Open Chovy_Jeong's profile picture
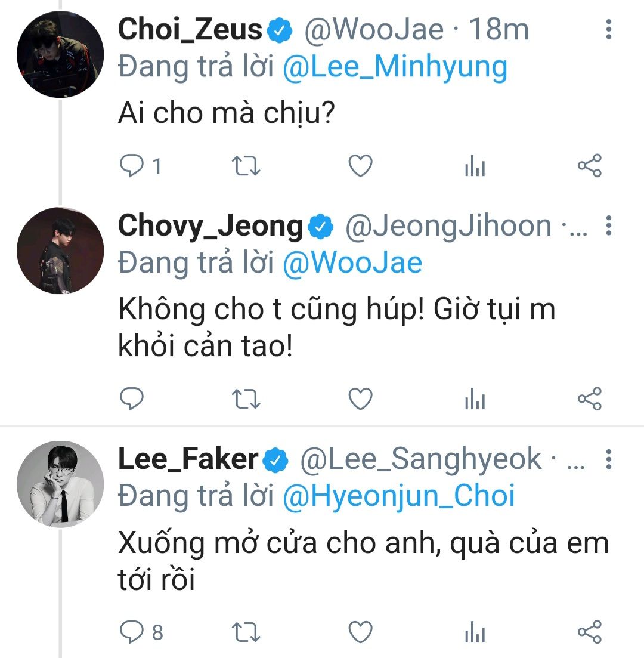This screenshot has height=658, width=644. click(x=60, y=251)
